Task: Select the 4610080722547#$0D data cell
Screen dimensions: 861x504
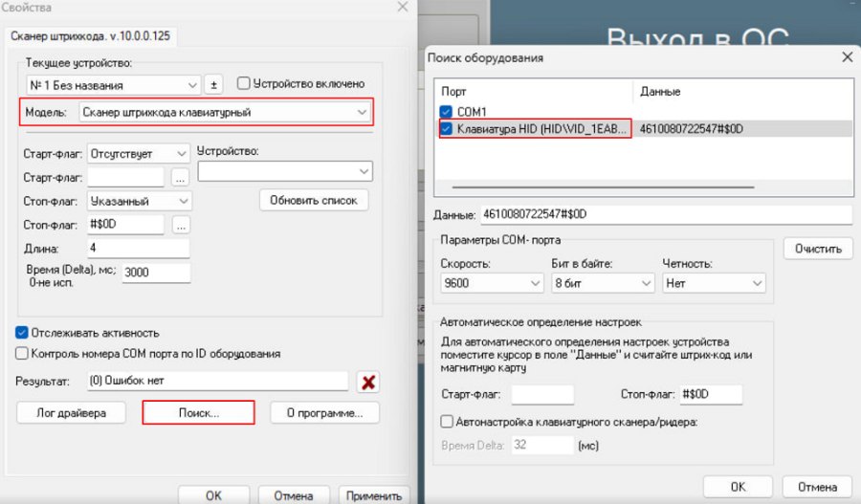Action: tap(692, 128)
